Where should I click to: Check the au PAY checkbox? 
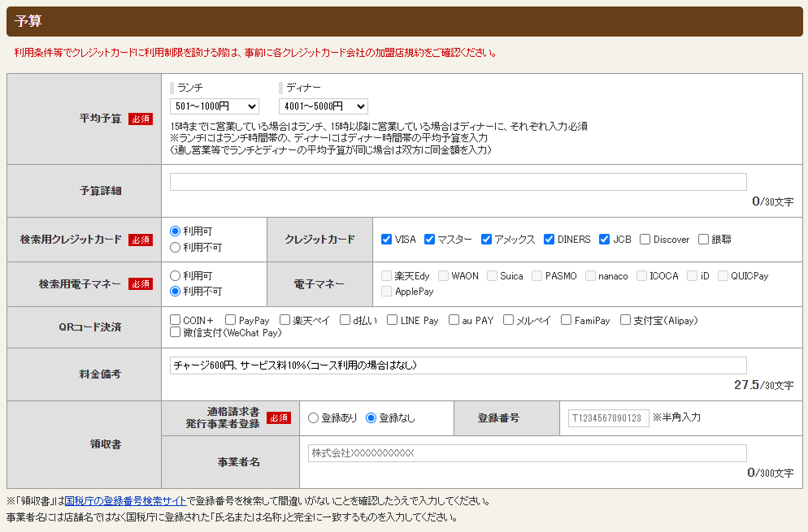click(454, 320)
